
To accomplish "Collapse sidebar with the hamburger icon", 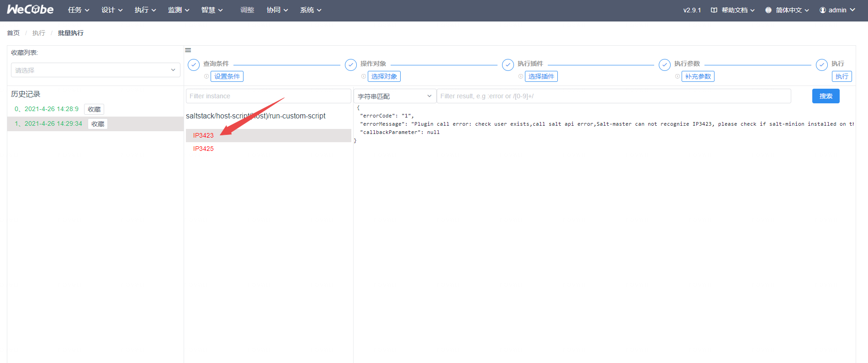I will pyautogui.click(x=188, y=50).
